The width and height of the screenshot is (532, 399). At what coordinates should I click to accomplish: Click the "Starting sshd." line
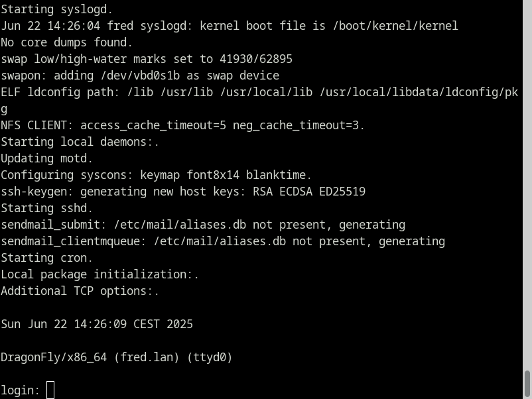pyautogui.click(x=47, y=208)
